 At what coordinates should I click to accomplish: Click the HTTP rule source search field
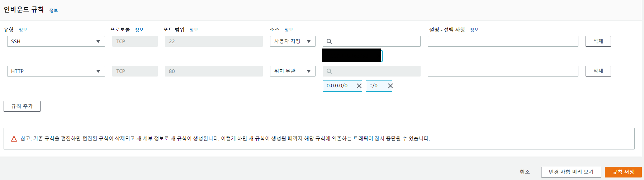tap(371, 71)
